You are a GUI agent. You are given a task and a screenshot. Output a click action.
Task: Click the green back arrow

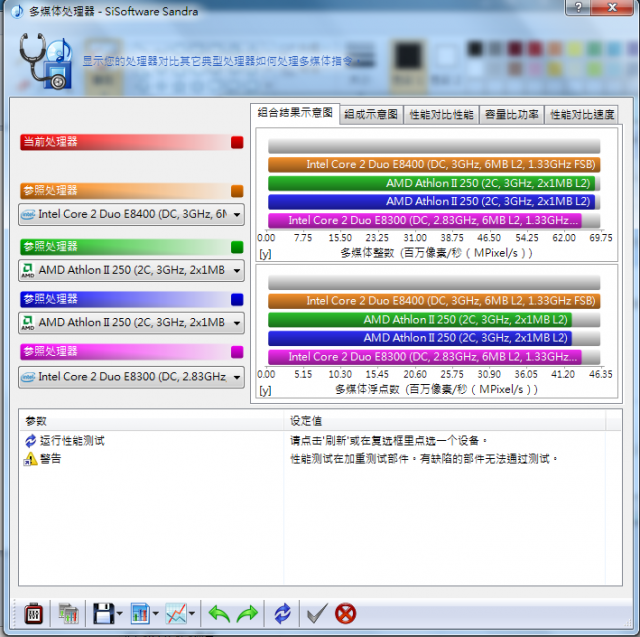pos(219,613)
